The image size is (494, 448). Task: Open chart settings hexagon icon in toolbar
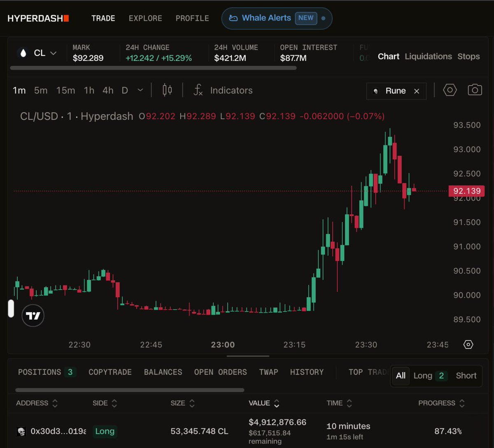coord(450,90)
